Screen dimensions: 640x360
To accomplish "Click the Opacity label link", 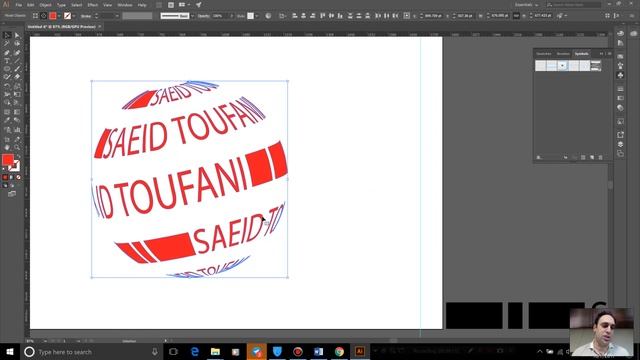I will [204, 16].
